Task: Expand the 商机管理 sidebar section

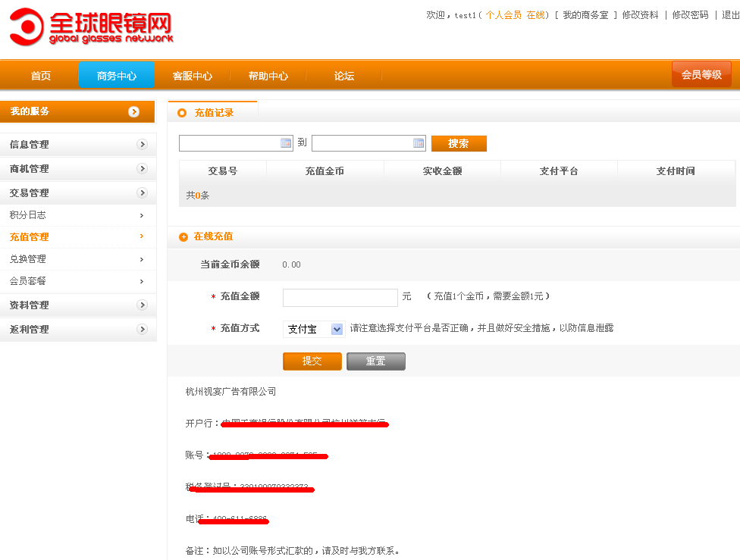Action: coord(142,169)
